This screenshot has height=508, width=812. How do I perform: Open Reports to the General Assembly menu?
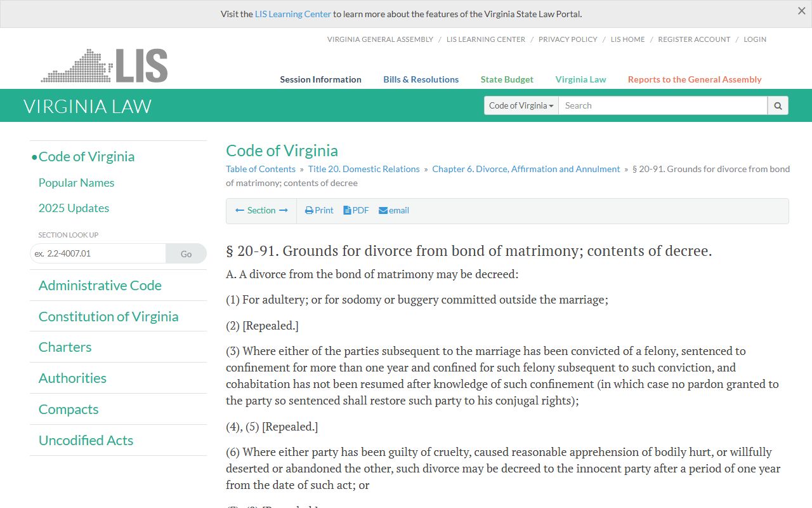[x=695, y=79]
